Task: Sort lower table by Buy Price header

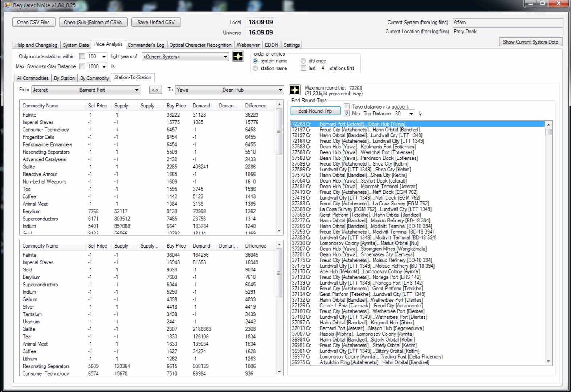Action: point(176,246)
